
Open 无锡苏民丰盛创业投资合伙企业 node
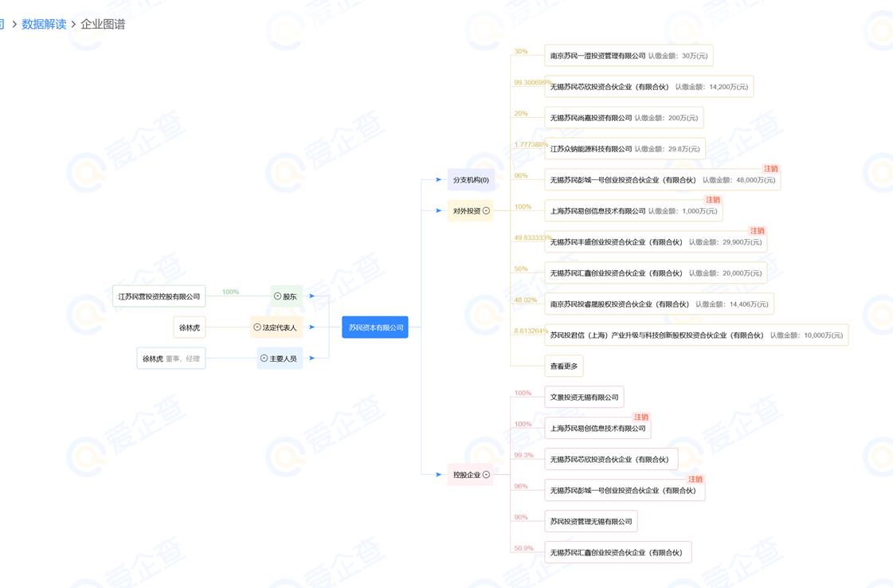(x=656, y=242)
